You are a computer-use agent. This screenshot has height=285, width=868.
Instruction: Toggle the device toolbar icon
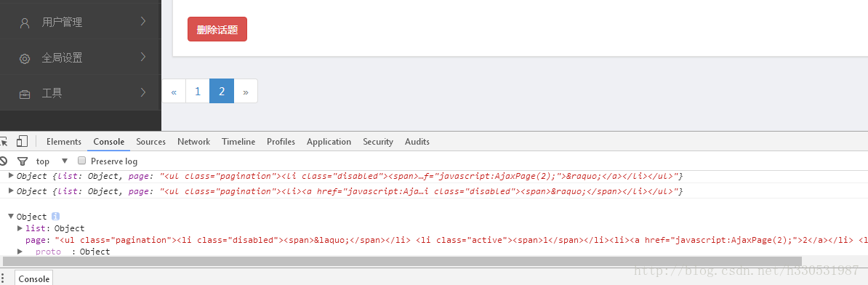pyautogui.click(x=22, y=142)
